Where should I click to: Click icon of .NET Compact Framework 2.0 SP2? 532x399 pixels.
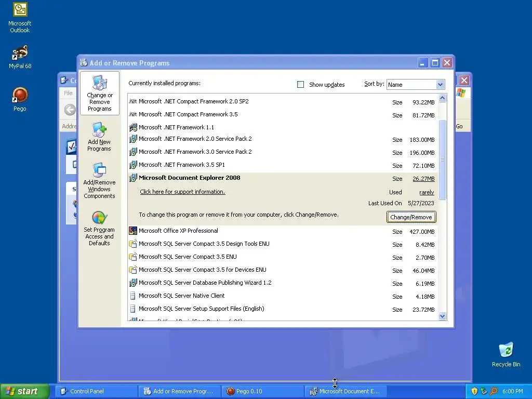point(133,101)
